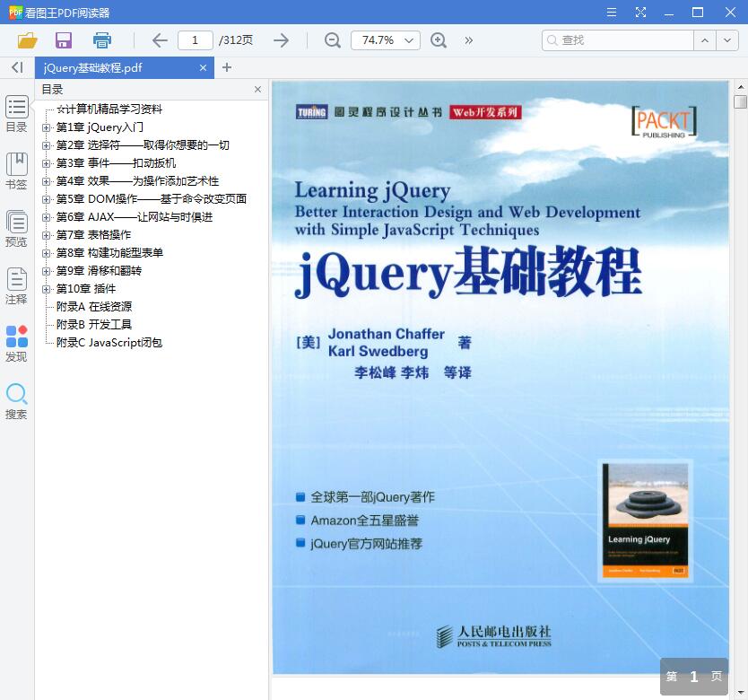Close the jQuery基础教程.pdf tab

[203, 68]
